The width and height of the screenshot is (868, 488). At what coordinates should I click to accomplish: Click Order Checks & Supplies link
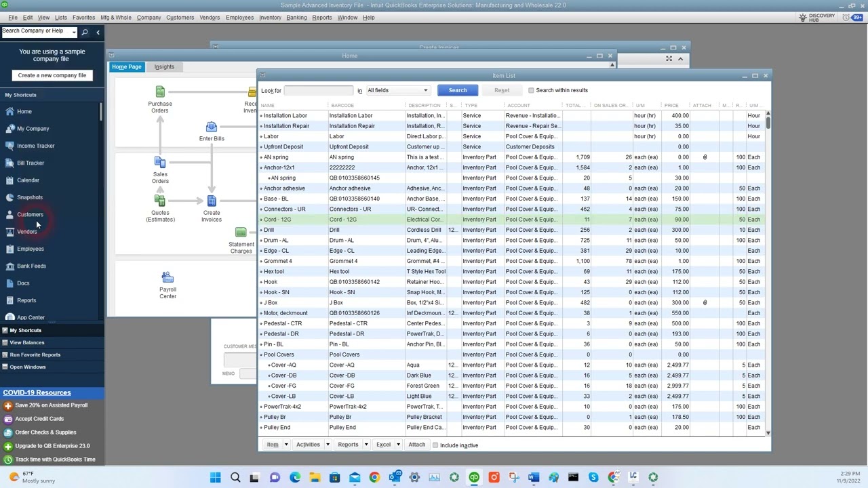tap(45, 432)
